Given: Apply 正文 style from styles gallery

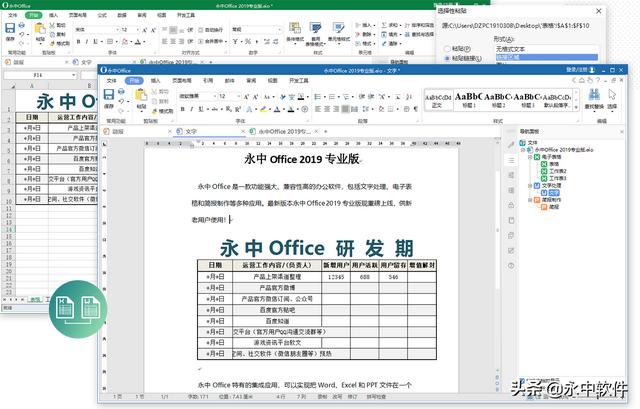Looking at the screenshot, I should point(438,100).
